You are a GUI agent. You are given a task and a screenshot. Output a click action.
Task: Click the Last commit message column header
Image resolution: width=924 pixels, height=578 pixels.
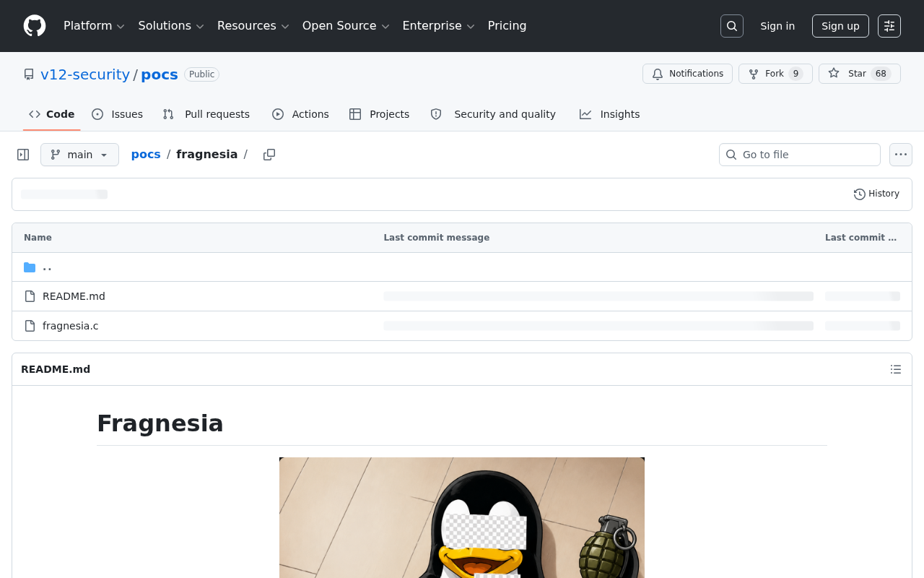point(437,238)
